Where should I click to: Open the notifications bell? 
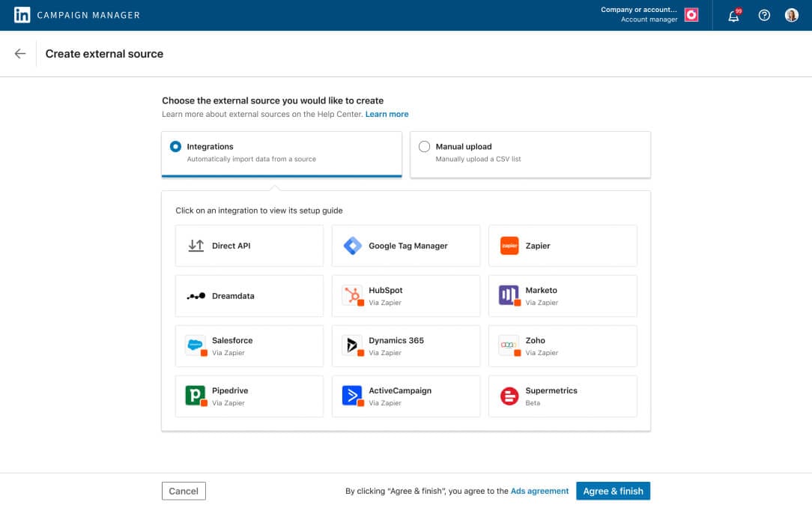click(x=734, y=16)
